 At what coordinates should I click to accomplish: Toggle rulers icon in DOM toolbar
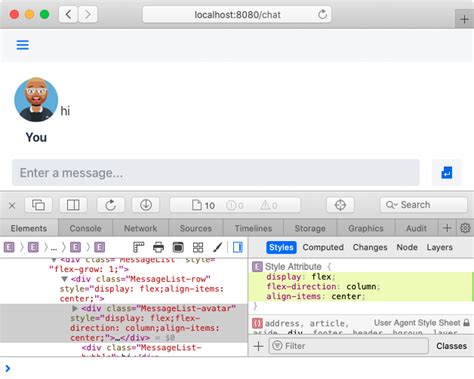click(x=138, y=247)
